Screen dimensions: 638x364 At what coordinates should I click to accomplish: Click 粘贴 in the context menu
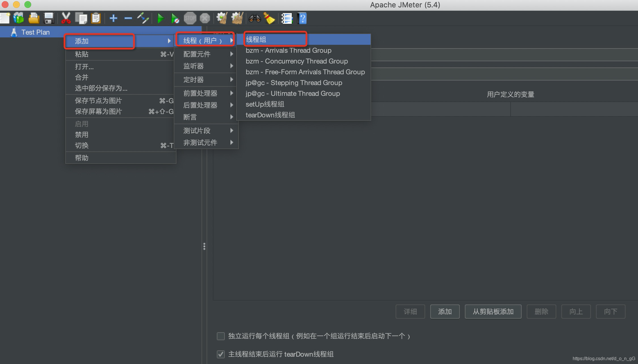pyautogui.click(x=120, y=54)
